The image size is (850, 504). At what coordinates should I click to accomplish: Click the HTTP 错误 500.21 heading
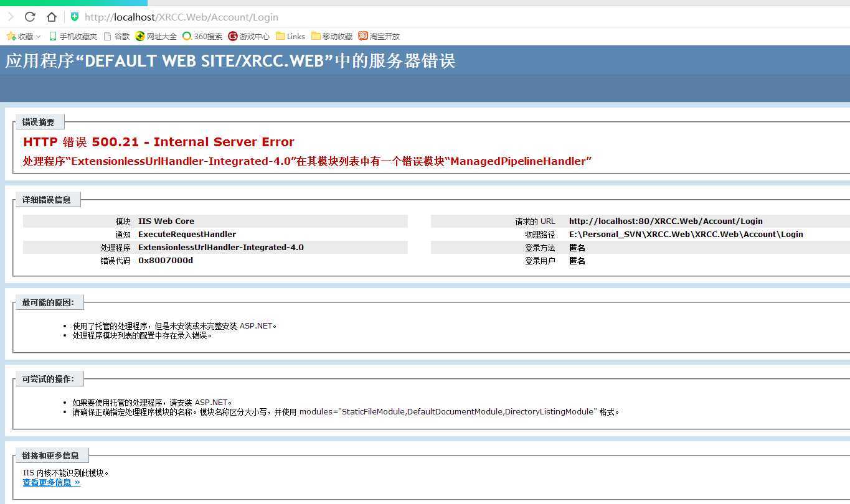click(159, 142)
